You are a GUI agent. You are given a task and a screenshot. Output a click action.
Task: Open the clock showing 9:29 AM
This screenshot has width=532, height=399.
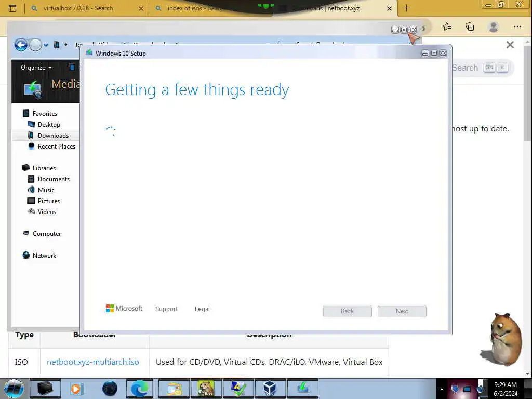506,389
